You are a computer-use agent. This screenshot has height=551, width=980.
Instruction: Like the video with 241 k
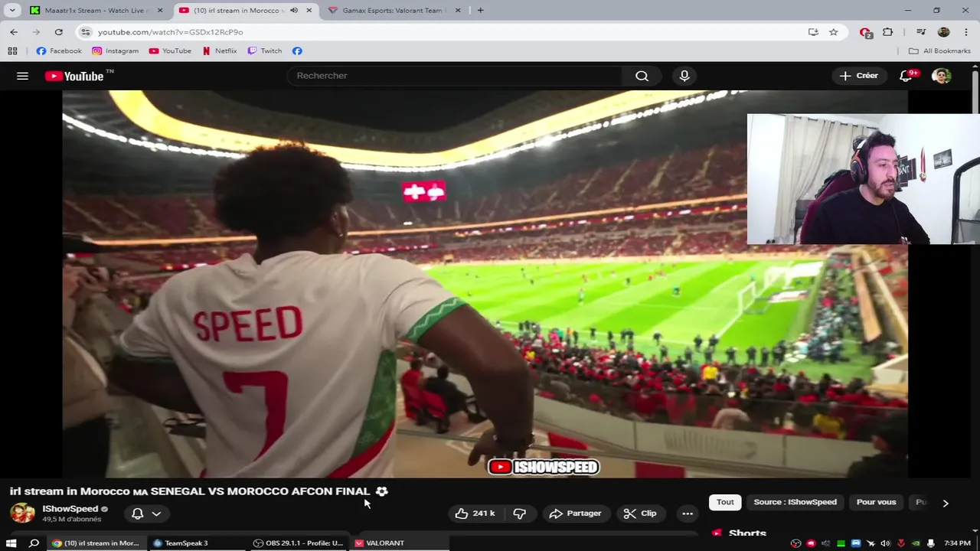pos(475,514)
